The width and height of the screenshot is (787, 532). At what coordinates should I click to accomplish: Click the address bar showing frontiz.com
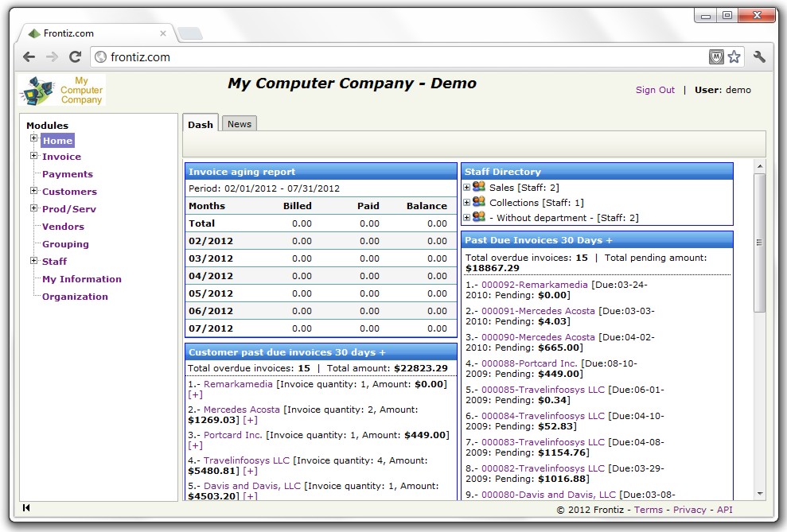point(398,57)
